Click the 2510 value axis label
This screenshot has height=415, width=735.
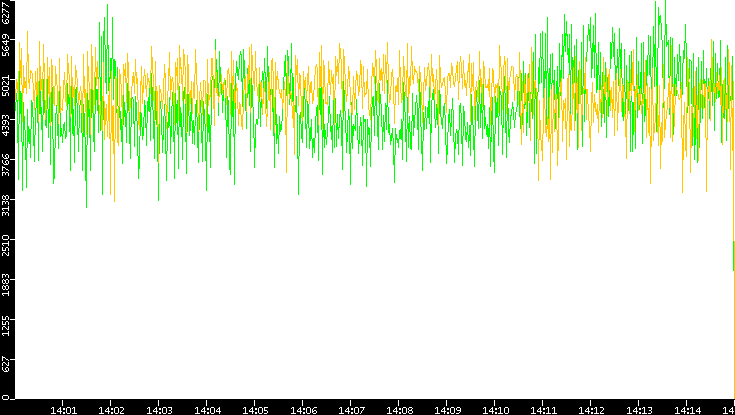coord(6,244)
